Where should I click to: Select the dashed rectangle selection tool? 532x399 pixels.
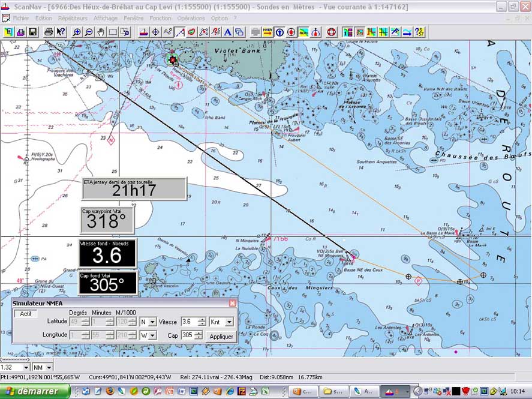(113, 32)
